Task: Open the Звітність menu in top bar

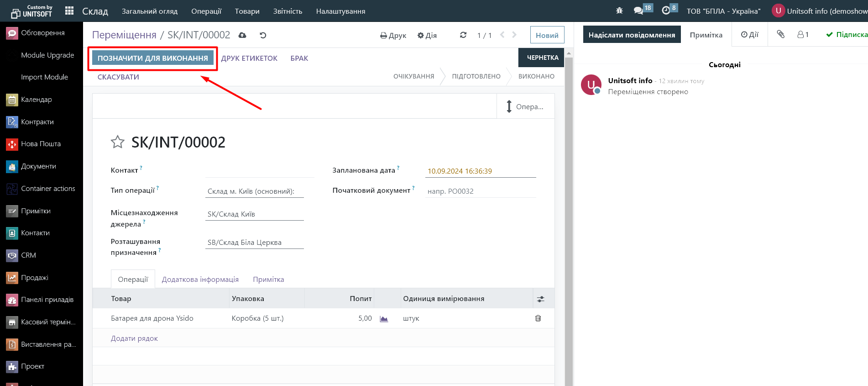Action: pyautogui.click(x=288, y=11)
